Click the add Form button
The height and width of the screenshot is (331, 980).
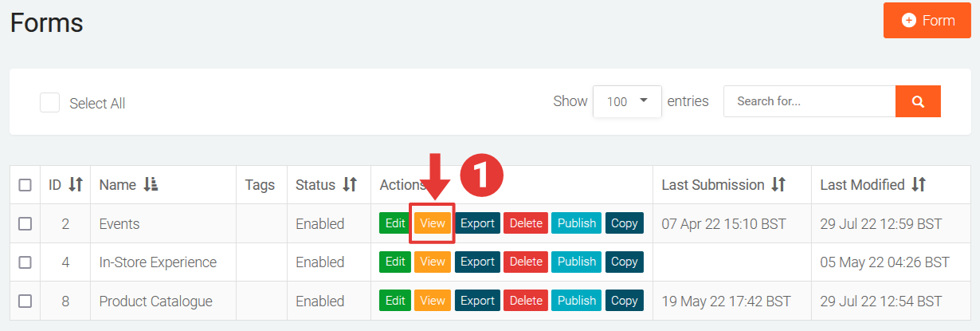tap(927, 21)
